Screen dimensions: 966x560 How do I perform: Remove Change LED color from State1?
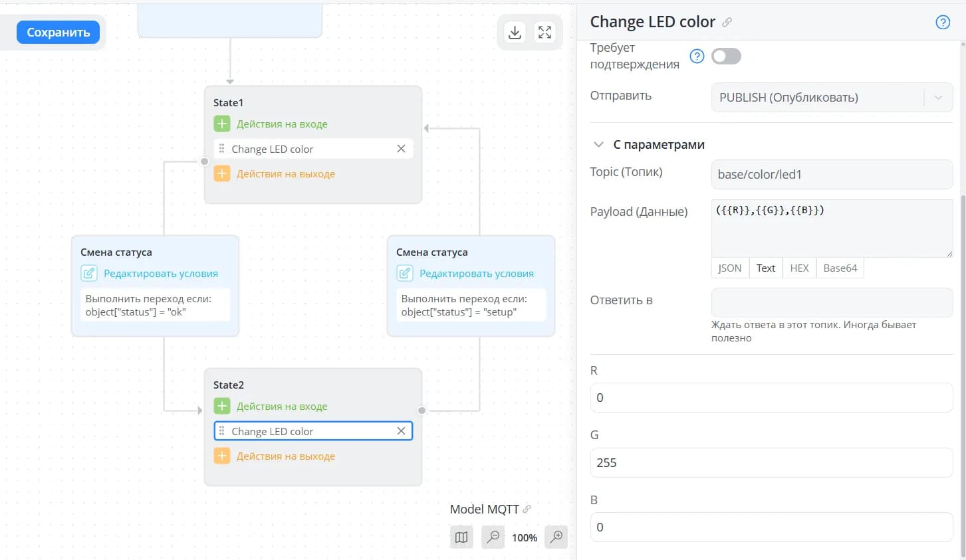tap(401, 149)
